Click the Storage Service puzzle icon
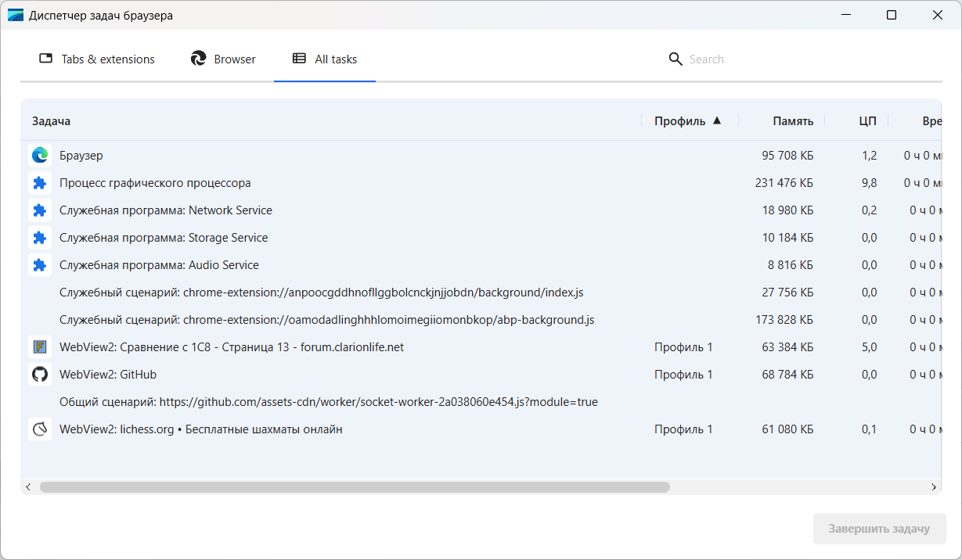962x560 pixels. (40, 238)
